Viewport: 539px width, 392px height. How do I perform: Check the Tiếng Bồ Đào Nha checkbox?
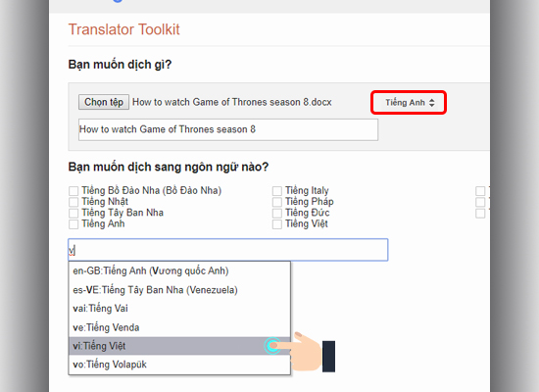[x=73, y=191]
